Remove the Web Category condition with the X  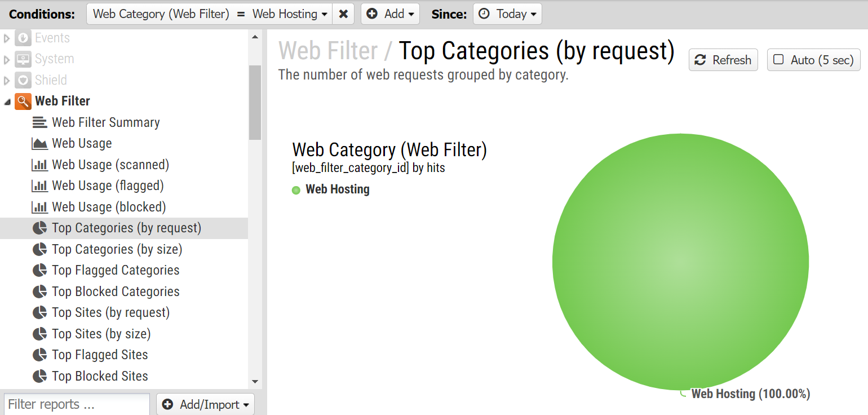343,14
